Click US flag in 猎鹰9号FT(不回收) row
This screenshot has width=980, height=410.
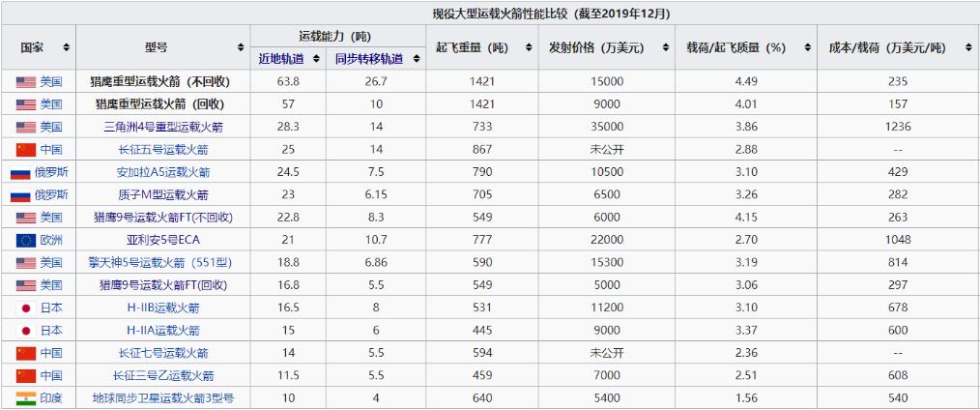[x=26, y=218]
